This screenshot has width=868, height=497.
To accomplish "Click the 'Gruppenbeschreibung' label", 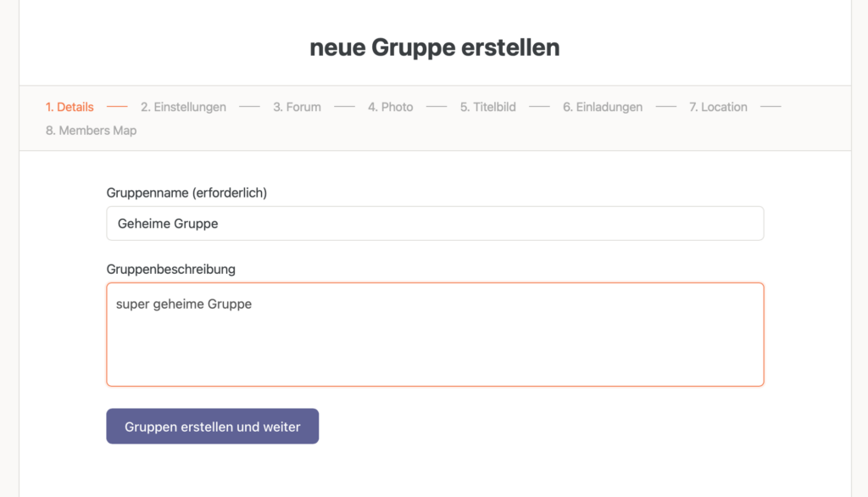I will pyautogui.click(x=170, y=270).
